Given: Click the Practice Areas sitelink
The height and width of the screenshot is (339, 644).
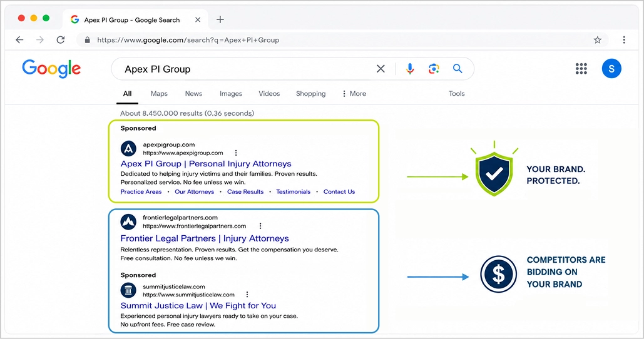Looking at the screenshot, I should pyautogui.click(x=141, y=191).
